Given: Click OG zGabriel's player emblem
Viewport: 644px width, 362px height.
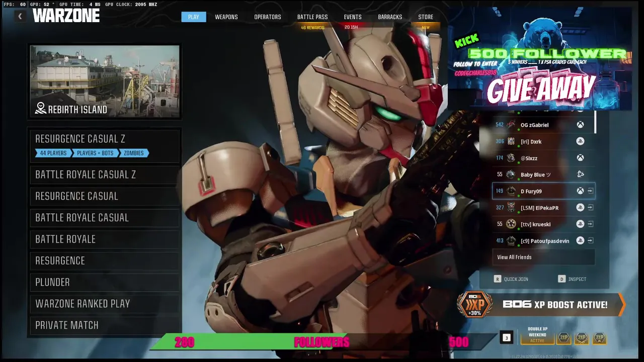Looking at the screenshot, I should pos(511,125).
